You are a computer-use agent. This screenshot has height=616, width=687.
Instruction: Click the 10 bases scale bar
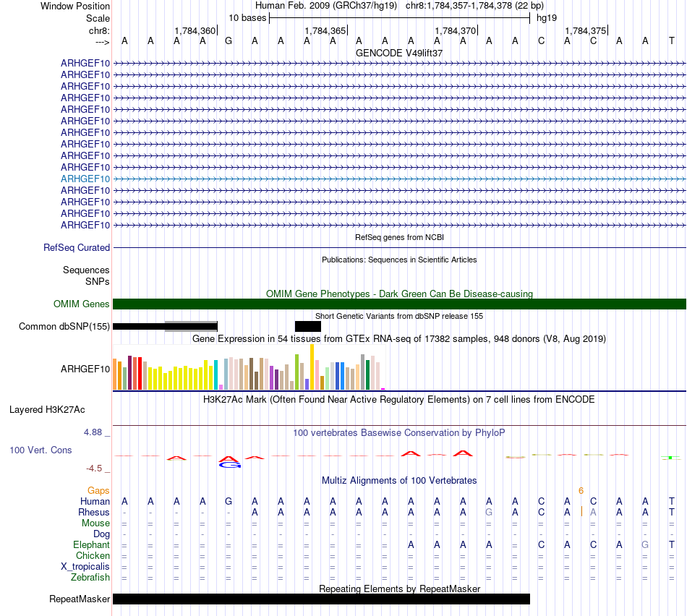pos(400,18)
